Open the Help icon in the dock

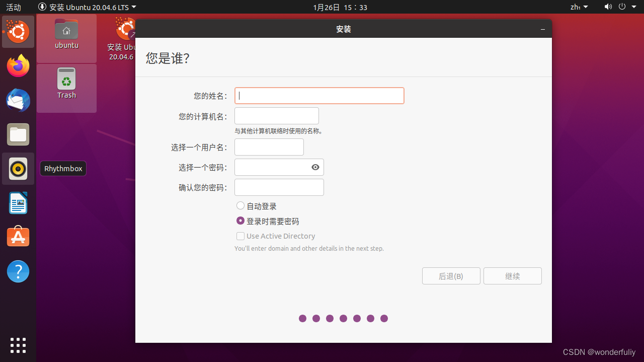tap(18, 271)
